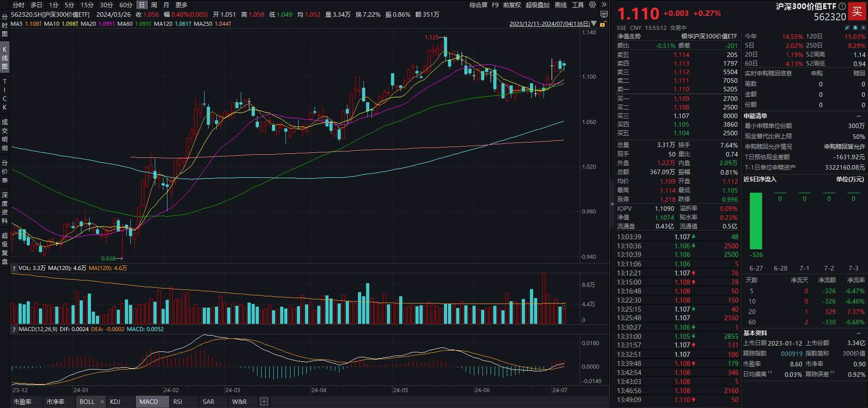This screenshot has width=868, height=408.
Task: Toggle 前复权 price adjustment
Action: point(512,5)
